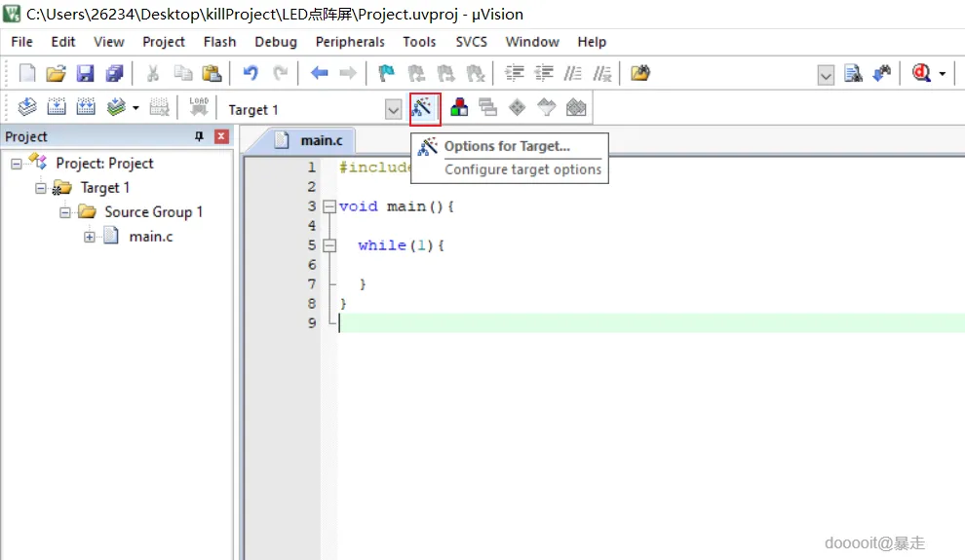Screen dimensions: 965x560
Task: Start the debug session magnifier icon
Action: pos(921,73)
